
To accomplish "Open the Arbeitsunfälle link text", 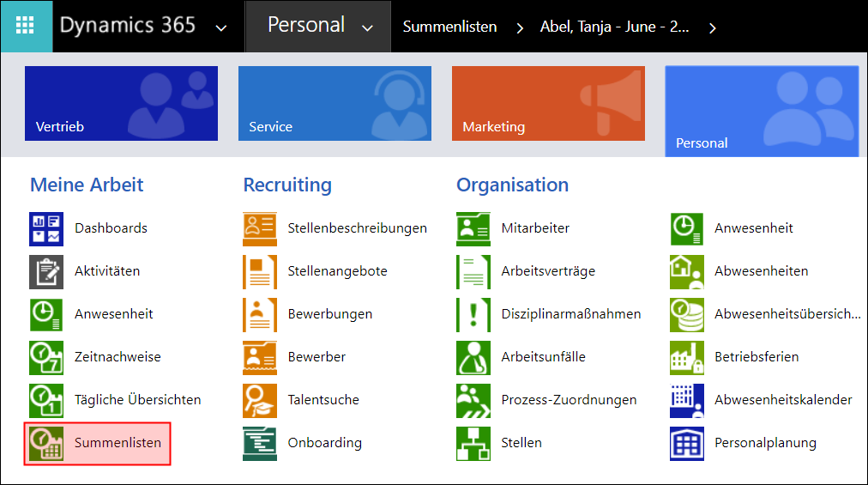I will 543,356.
